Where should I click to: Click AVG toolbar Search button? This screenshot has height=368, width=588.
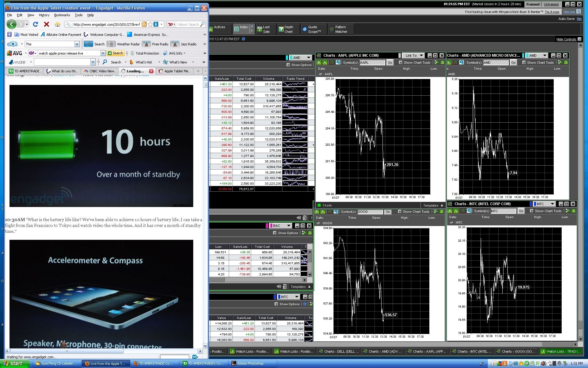click(x=115, y=53)
